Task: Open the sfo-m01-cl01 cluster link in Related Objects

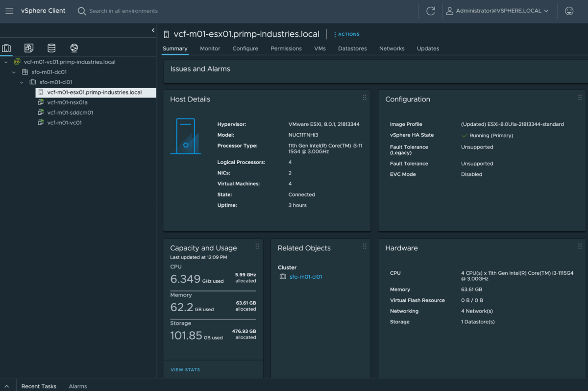Action: point(306,277)
